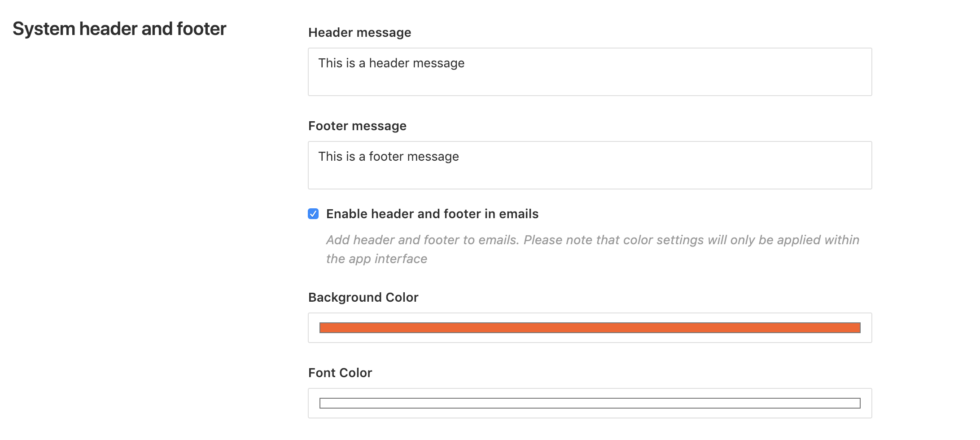Click 'the app interface' in the help text

pyautogui.click(x=376, y=259)
